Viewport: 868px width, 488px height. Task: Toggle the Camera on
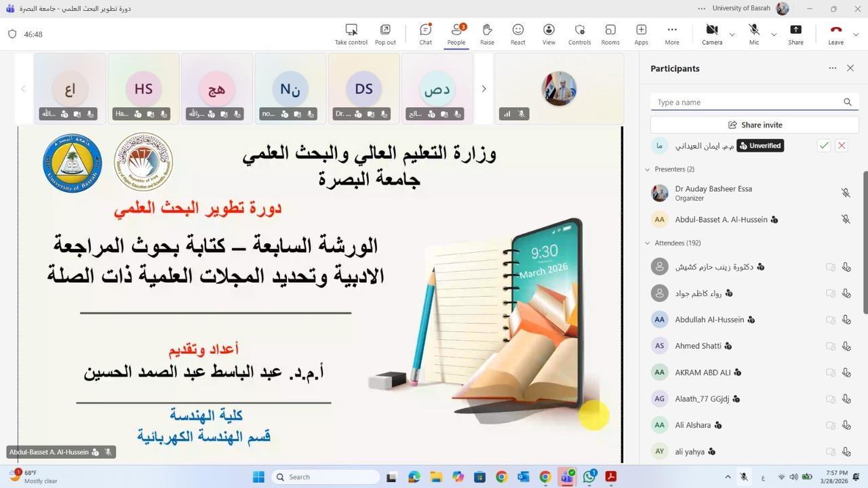pyautogui.click(x=712, y=34)
